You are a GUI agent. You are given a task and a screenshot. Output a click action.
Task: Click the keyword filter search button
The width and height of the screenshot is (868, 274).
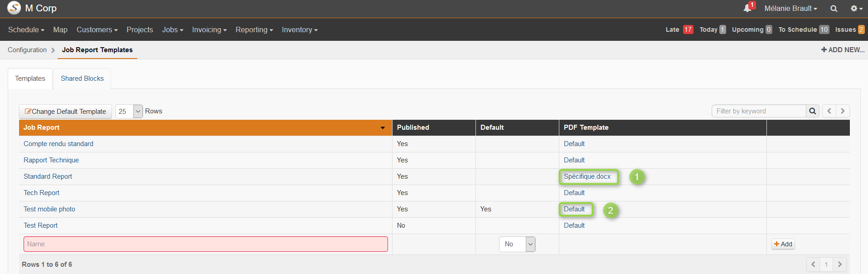(813, 111)
